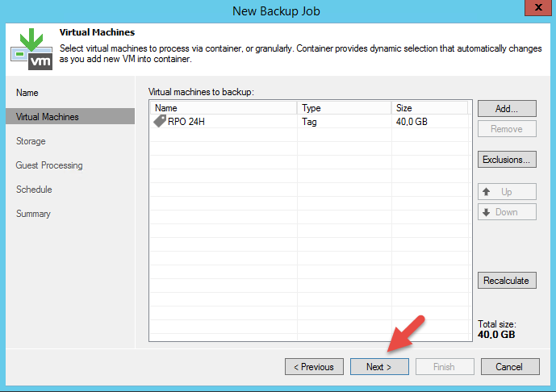556x392 pixels.
Task: Click the tag icon beside RPO 24H
Action: click(x=159, y=122)
